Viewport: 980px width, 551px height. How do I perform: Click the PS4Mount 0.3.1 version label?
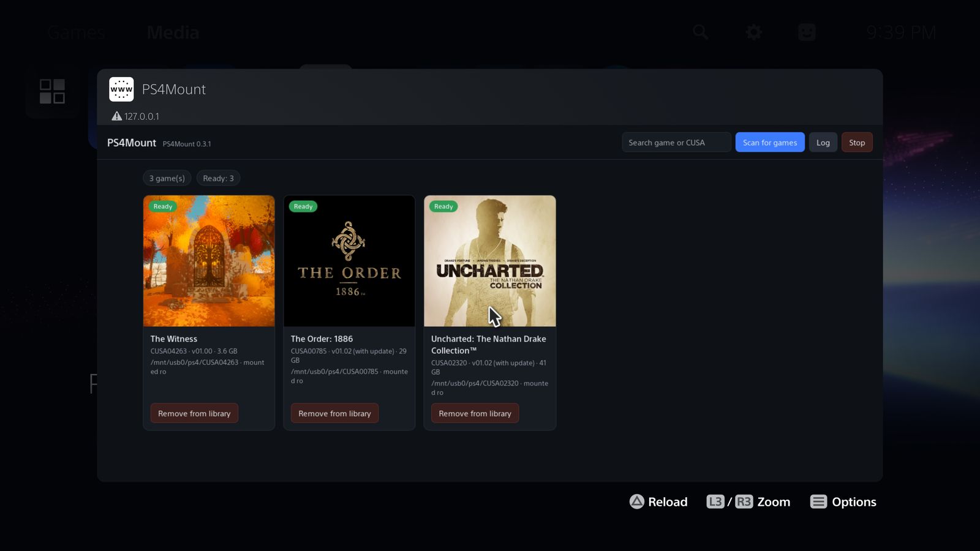click(187, 144)
